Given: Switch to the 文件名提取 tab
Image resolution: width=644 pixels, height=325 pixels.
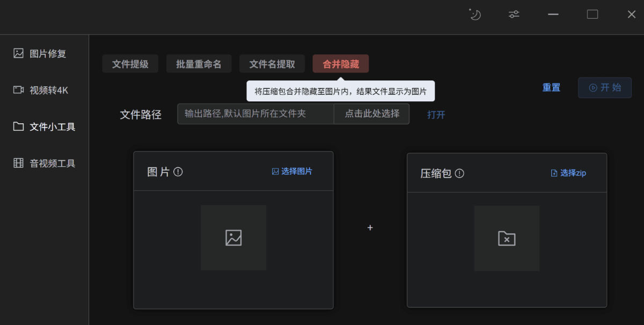Looking at the screenshot, I should (x=272, y=64).
